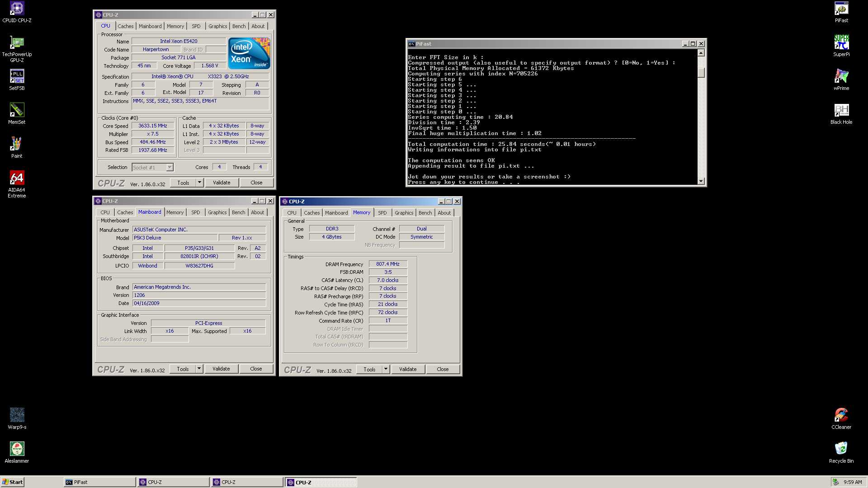Open Socket #1 selection dropdown
Screen dimensions: 868x488
(170, 167)
